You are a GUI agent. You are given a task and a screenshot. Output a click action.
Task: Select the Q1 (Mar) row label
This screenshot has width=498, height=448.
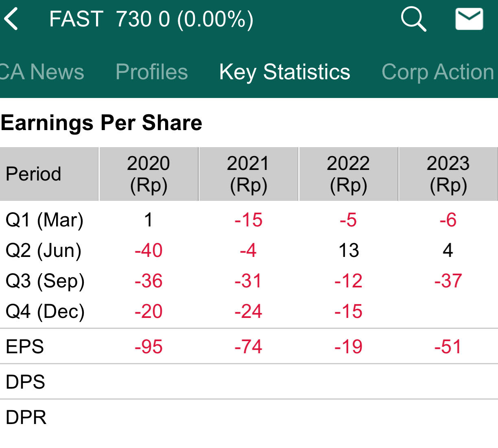(44, 220)
